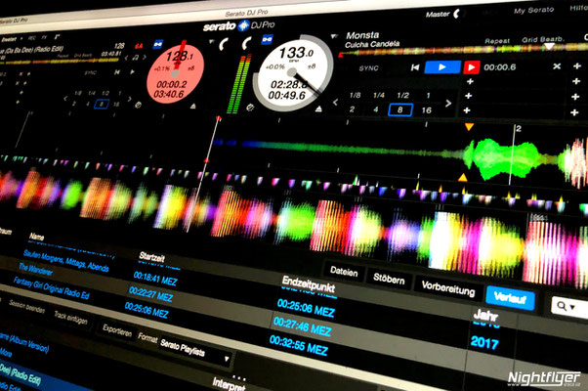Eject track from the left deck

point(192,107)
